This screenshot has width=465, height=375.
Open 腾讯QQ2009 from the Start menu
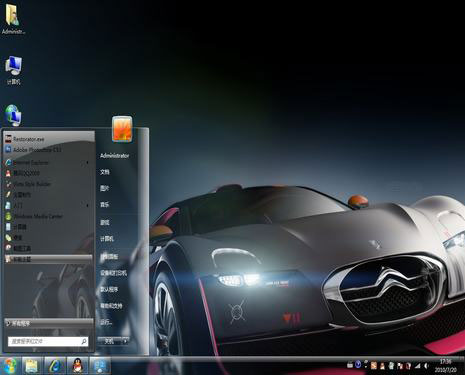coord(49,173)
